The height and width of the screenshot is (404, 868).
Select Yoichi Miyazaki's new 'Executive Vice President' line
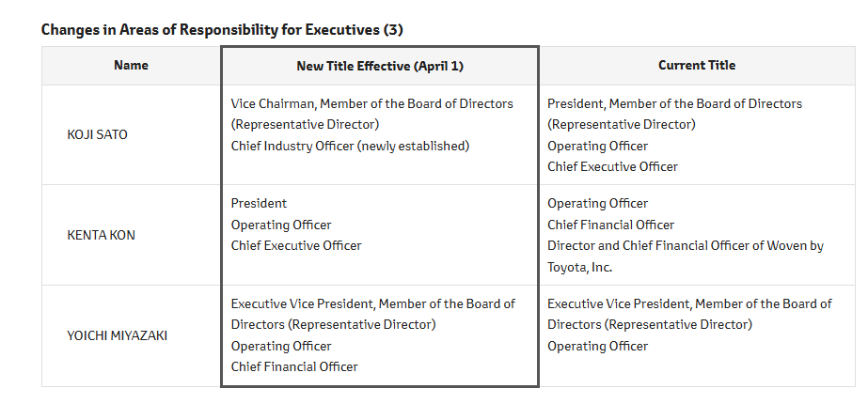coord(372,303)
